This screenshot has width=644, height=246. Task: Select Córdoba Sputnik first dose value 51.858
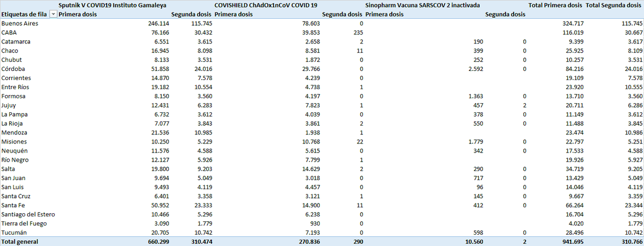click(160, 69)
